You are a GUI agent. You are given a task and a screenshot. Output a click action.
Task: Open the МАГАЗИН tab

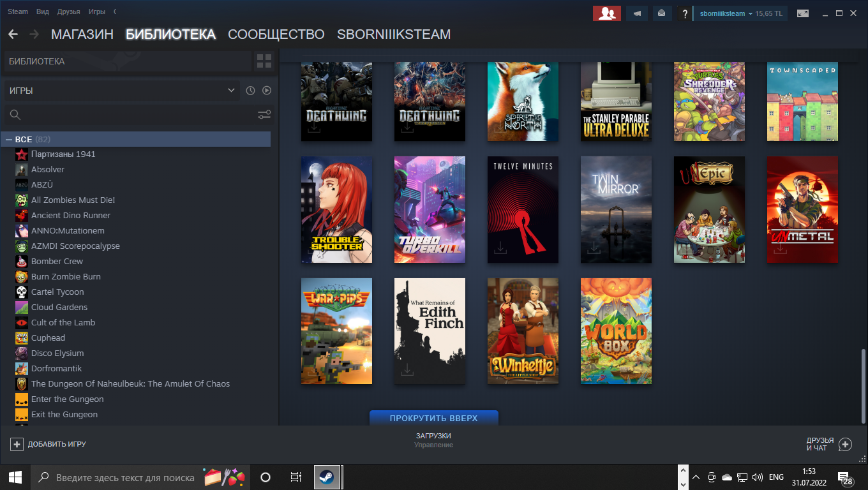coord(82,34)
